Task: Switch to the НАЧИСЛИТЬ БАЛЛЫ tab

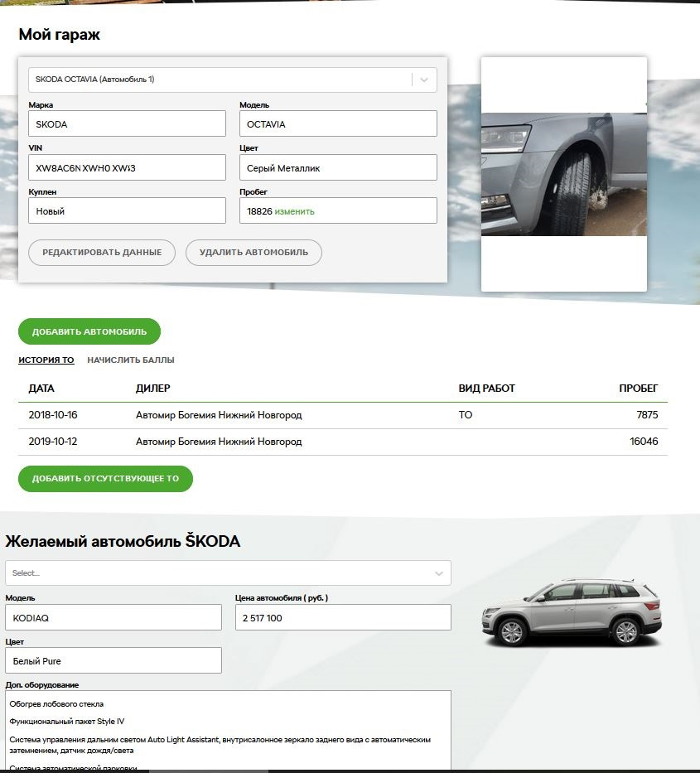Action: coord(131,360)
